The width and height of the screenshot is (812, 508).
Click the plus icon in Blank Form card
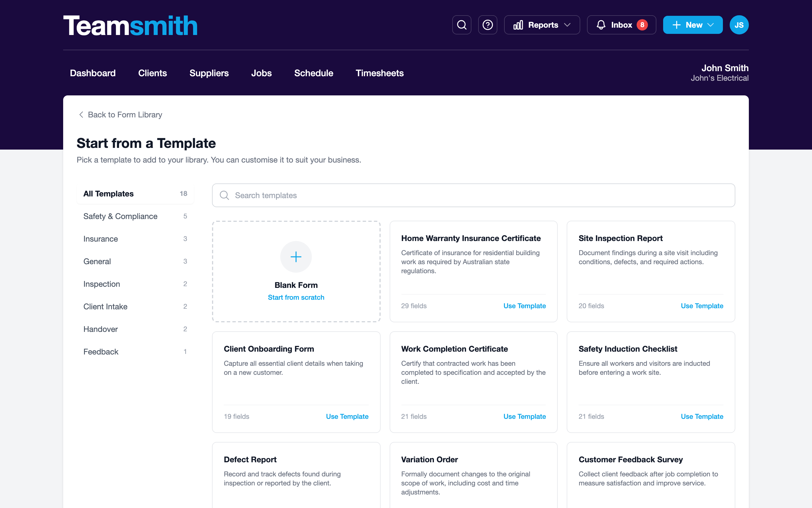tap(296, 257)
